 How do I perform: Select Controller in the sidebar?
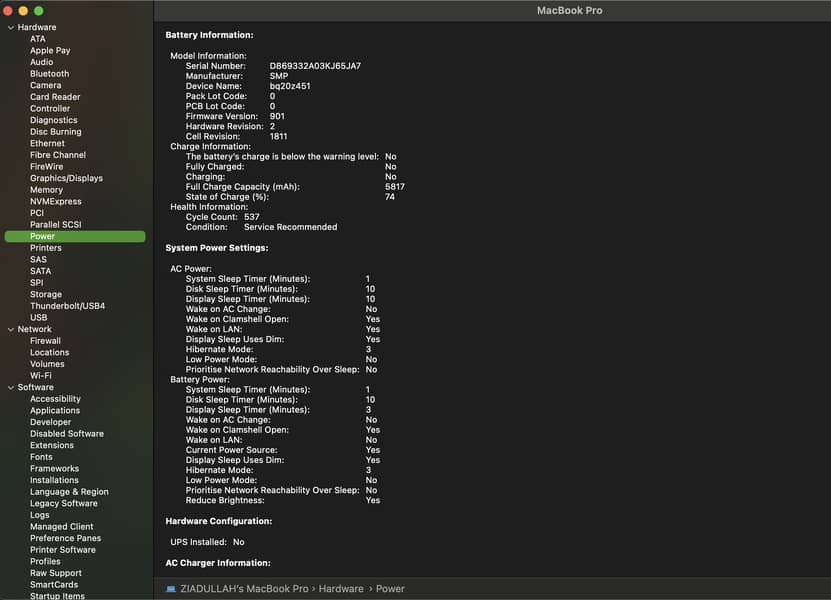click(x=50, y=109)
